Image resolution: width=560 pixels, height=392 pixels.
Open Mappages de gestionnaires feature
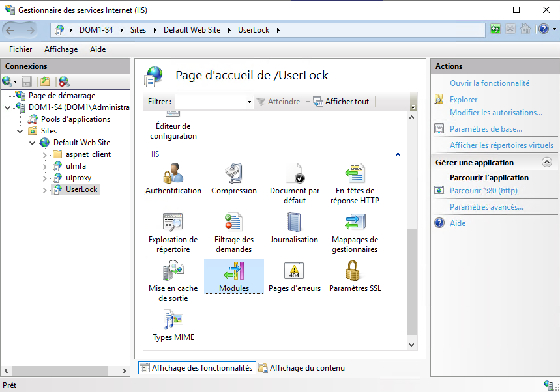coord(355,223)
